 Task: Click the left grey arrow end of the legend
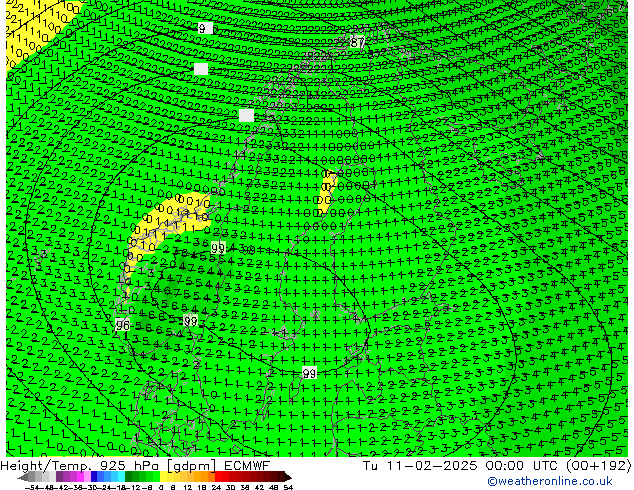[23, 477]
